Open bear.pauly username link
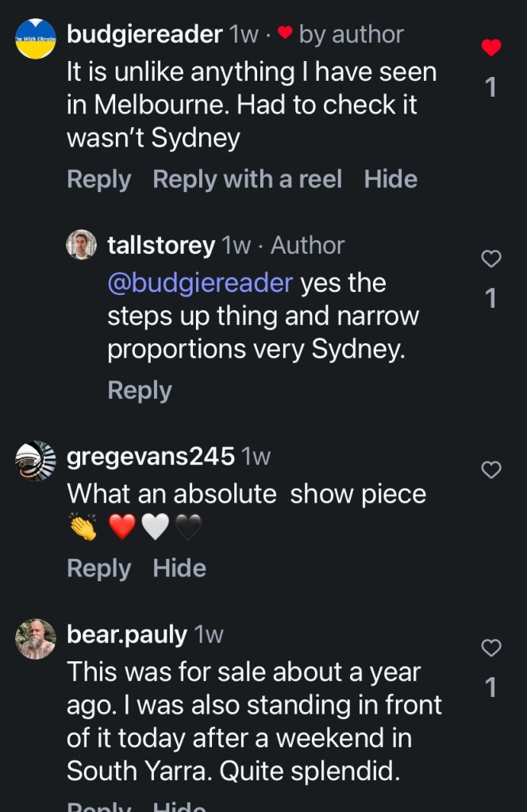 127,634
